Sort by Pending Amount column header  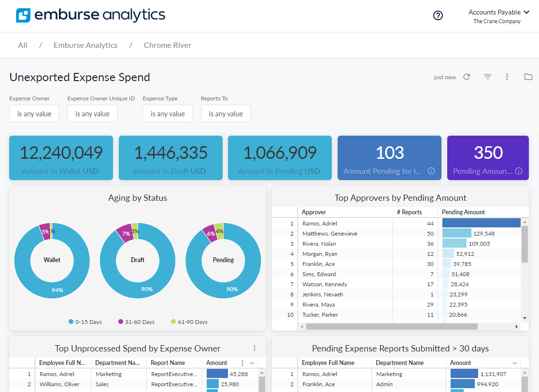pyautogui.click(x=463, y=212)
